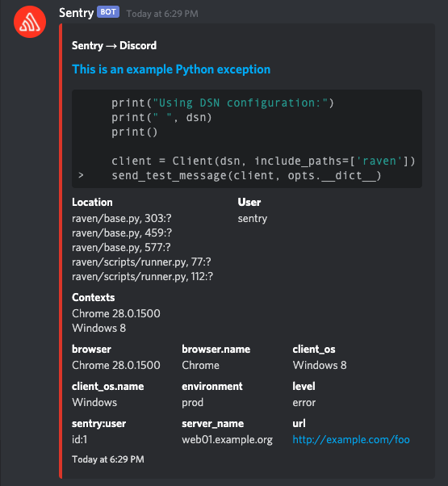Screen dimensions: 448x486
Task: Click the code line 'print()'
Action: point(135,132)
